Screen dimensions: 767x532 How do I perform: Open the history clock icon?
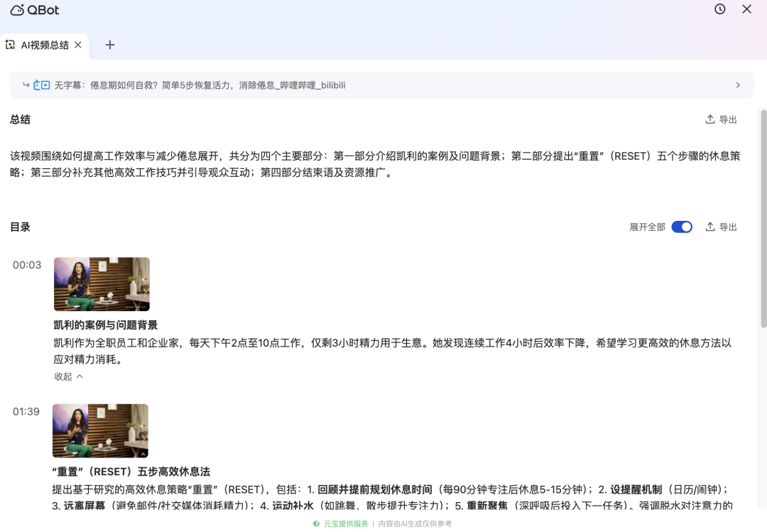[x=719, y=9]
